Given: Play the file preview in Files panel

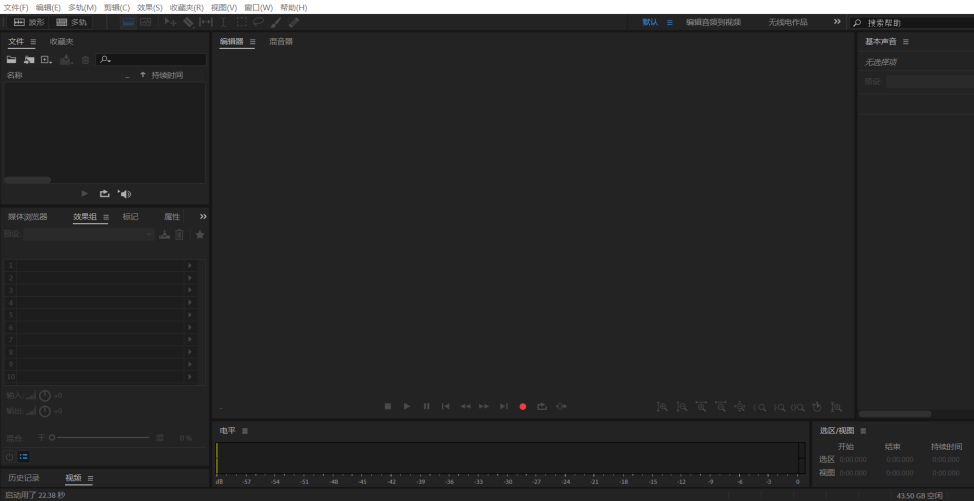Looking at the screenshot, I should click(x=84, y=194).
